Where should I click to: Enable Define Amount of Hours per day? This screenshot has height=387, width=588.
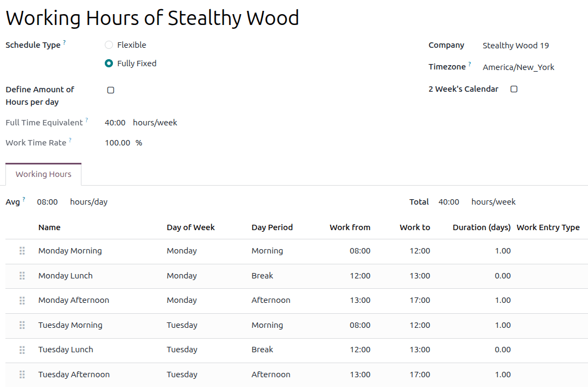click(111, 90)
